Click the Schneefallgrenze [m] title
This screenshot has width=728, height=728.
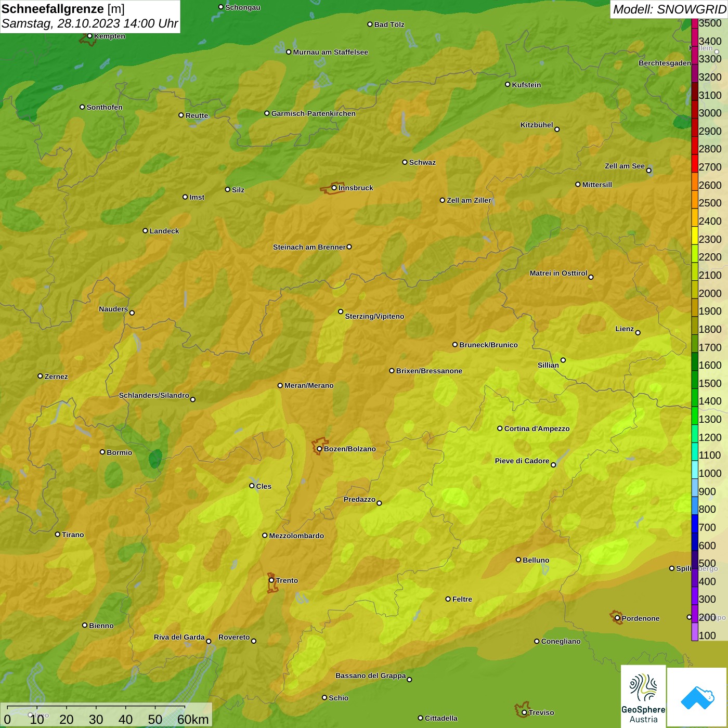point(63,9)
